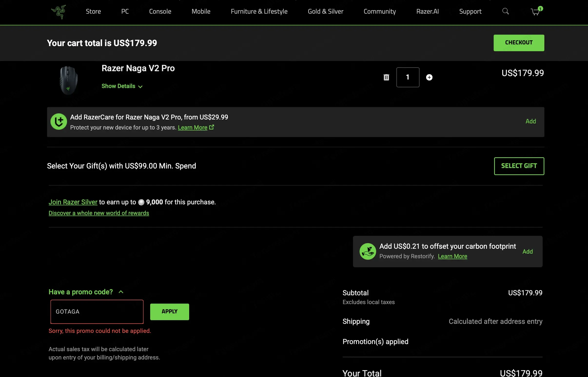Add RazerCare for Razer Naga V2 Pro

coord(530,121)
